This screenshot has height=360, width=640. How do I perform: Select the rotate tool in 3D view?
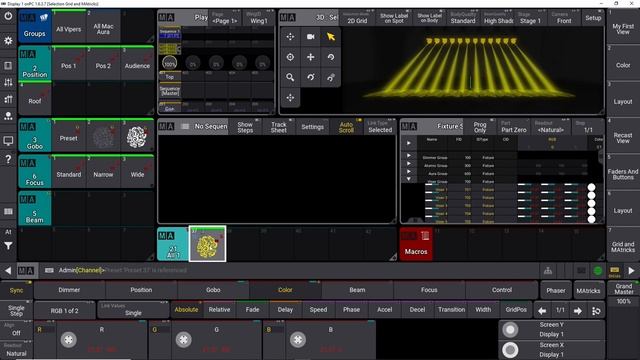(x=331, y=57)
